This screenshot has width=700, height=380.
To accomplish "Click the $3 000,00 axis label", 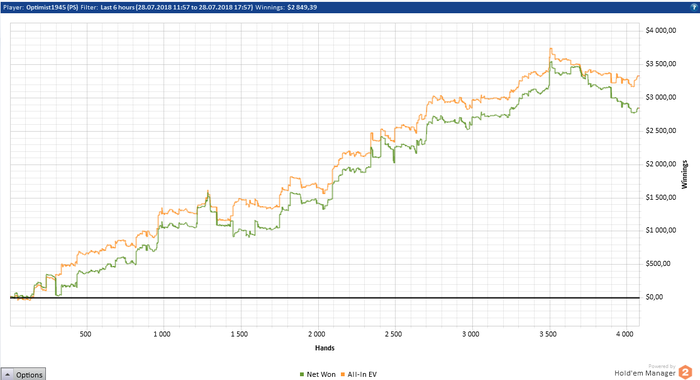I will 661,97.
